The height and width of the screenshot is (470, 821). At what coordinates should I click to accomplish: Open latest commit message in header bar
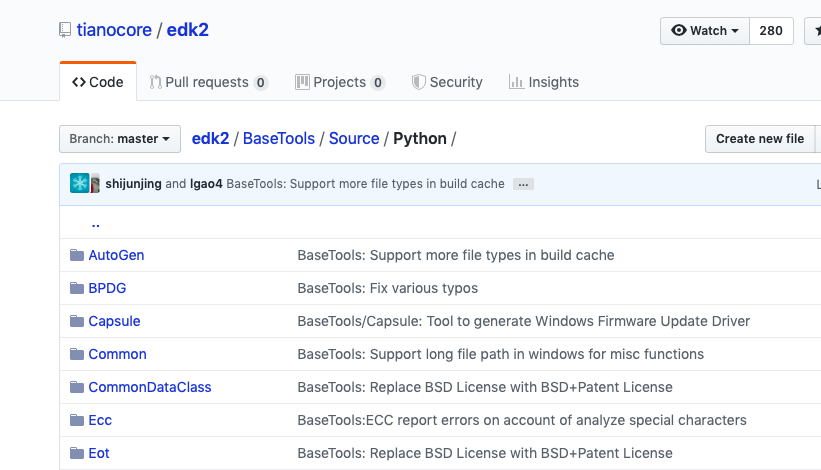[365, 184]
